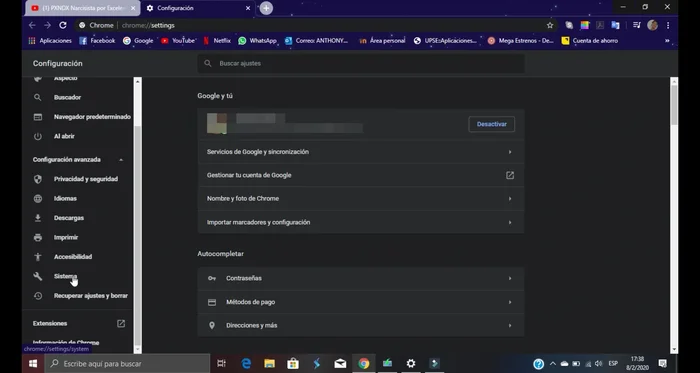Open a new tab with plus button

266,8
